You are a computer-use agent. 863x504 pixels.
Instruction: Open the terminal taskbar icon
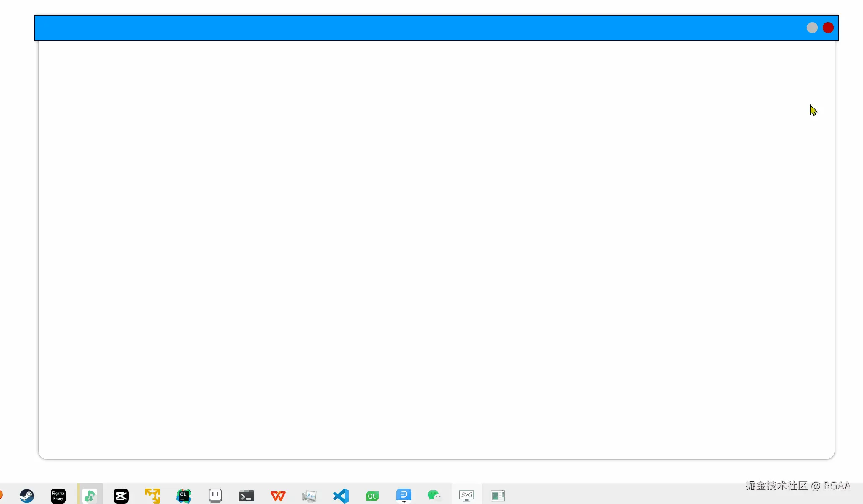tap(247, 496)
